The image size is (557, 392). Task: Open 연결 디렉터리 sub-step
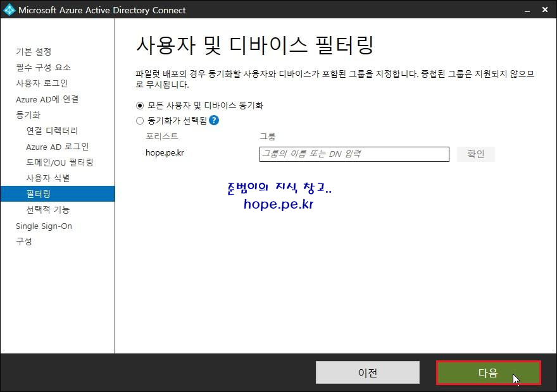(x=52, y=130)
